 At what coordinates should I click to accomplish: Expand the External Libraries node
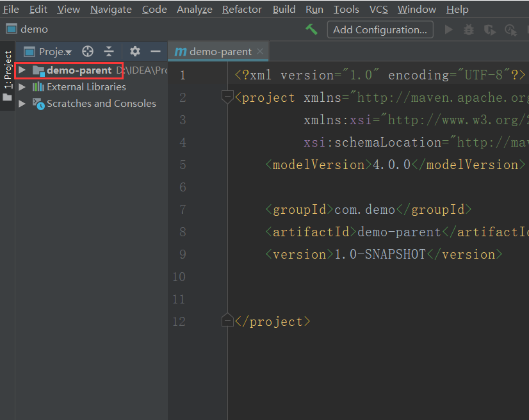pyautogui.click(x=22, y=87)
